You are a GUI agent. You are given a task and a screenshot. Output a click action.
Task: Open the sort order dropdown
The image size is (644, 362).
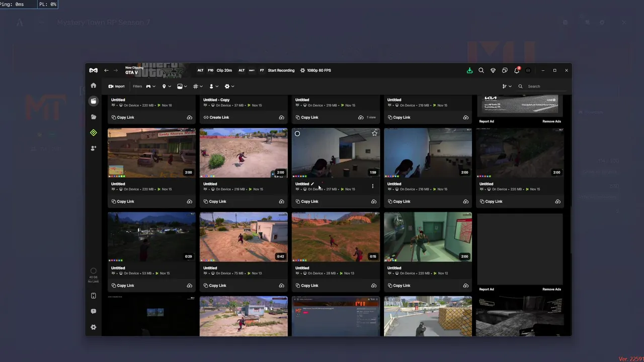(x=507, y=86)
